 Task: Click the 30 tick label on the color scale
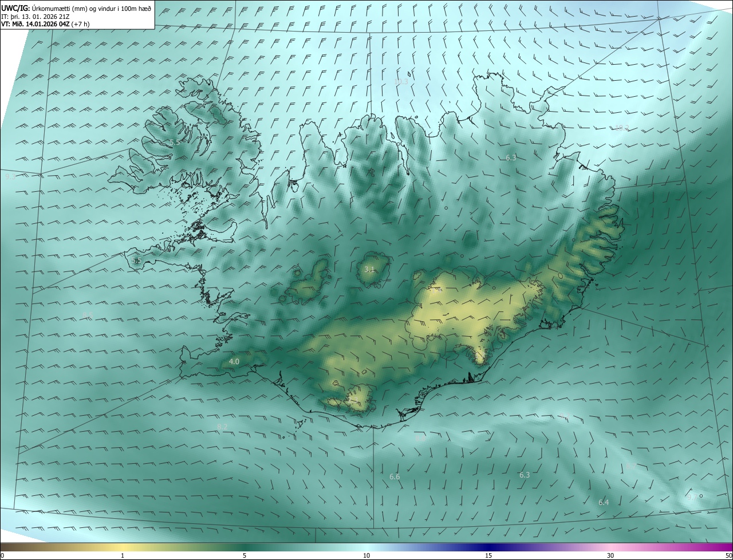pyautogui.click(x=610, y=555)
